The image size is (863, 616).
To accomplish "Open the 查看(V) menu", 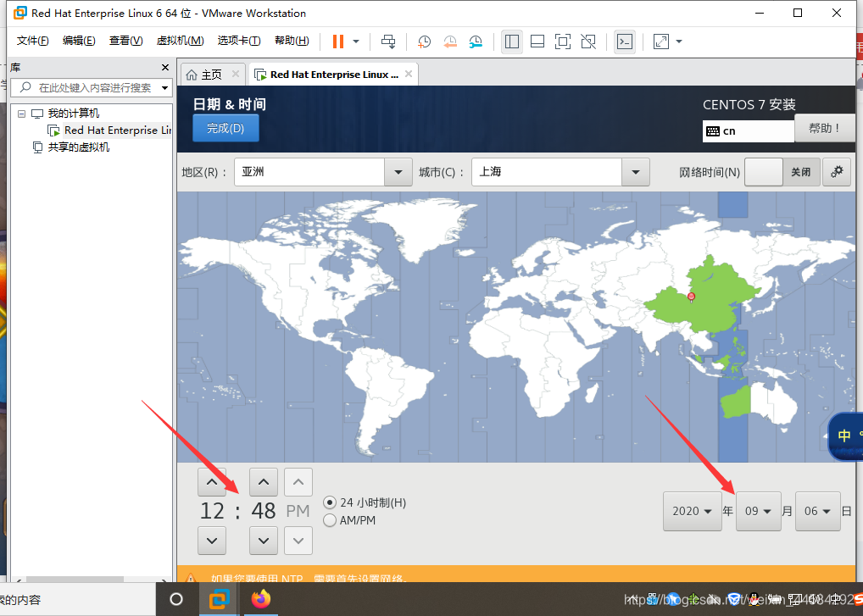I will click(x=125, y=40).
